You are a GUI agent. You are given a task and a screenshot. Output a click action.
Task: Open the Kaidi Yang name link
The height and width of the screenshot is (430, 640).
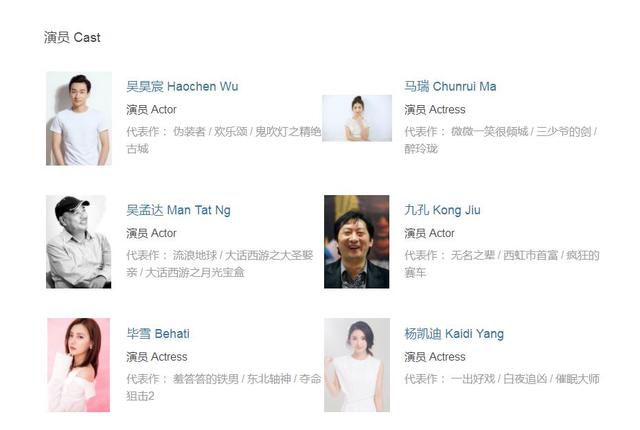click(454, 334)
